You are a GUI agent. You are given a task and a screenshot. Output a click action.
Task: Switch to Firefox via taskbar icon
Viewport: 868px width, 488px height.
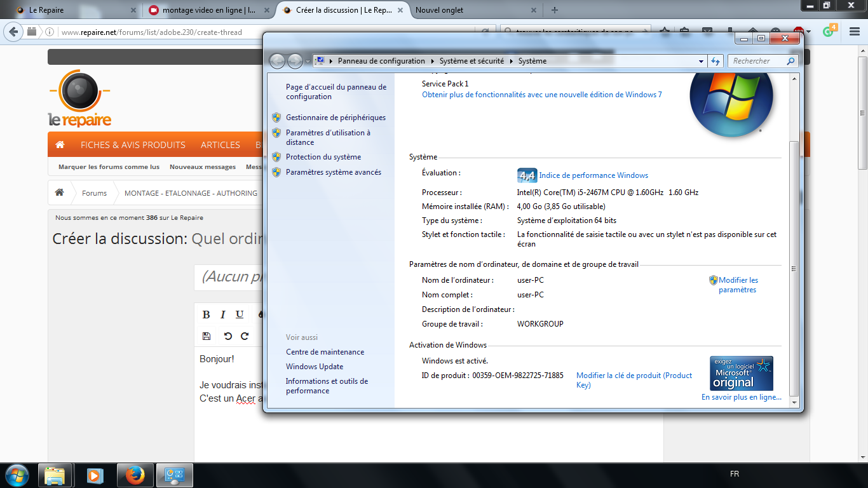[x=134, y=475]
